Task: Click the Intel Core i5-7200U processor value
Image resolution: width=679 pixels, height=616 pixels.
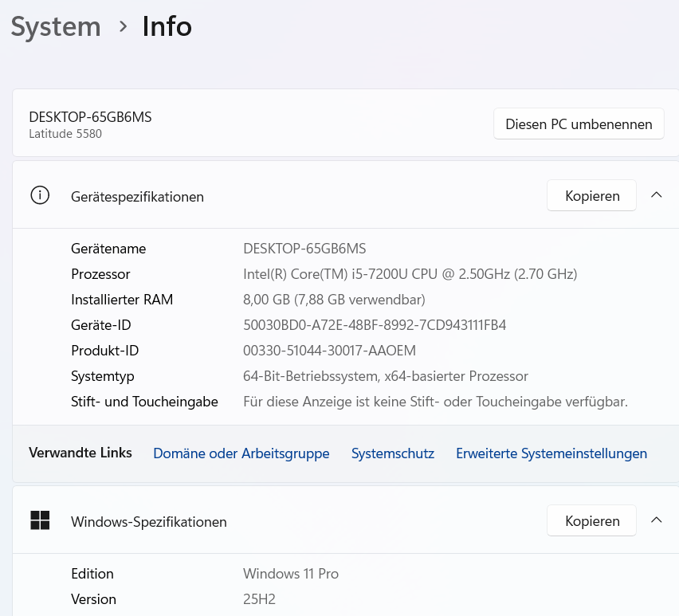Action: pyautogui.click(x=410, y=274)
